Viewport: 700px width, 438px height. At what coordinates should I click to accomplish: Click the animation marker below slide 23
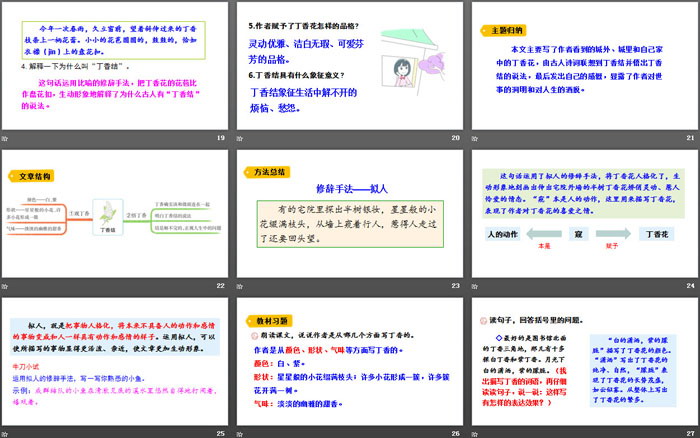coord(241,285)
